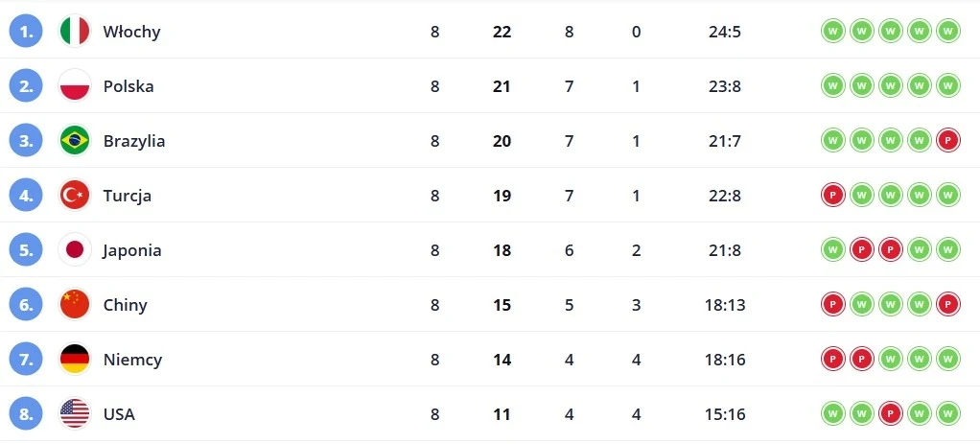Click China's set ratio 18:13
Image resolution: width=980 pixels, height=444 pixels.
pos(725,305)
